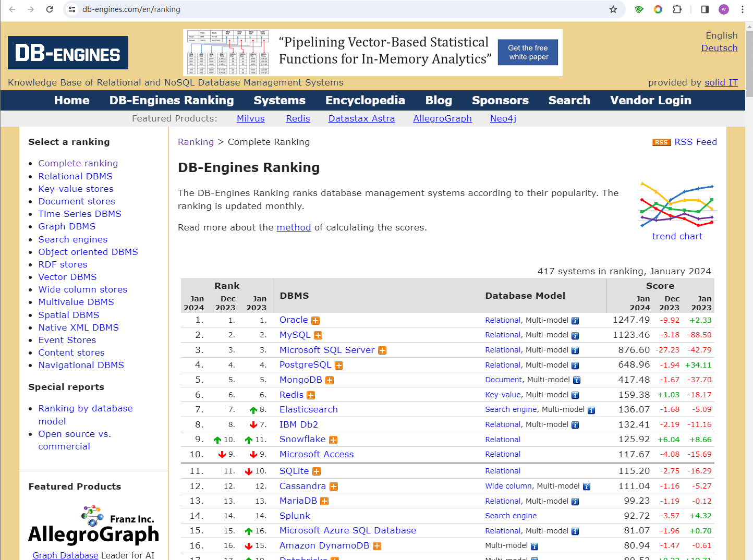The image size is (753, 560).
Task: Open the Vendor Login menu item
Action: [651, 100]
